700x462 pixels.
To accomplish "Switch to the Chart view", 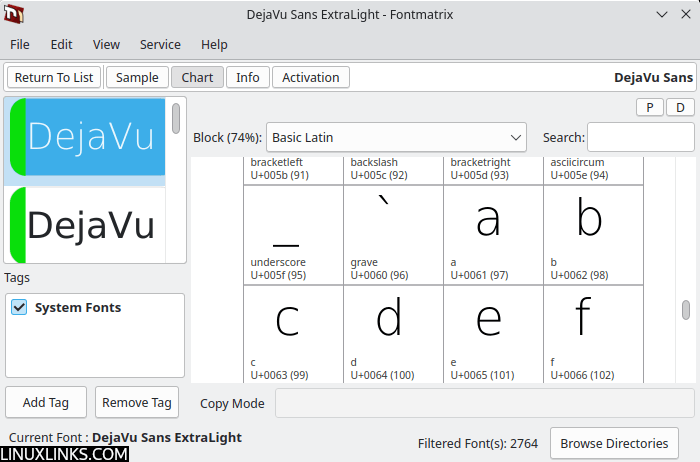I will pos(197,78).
